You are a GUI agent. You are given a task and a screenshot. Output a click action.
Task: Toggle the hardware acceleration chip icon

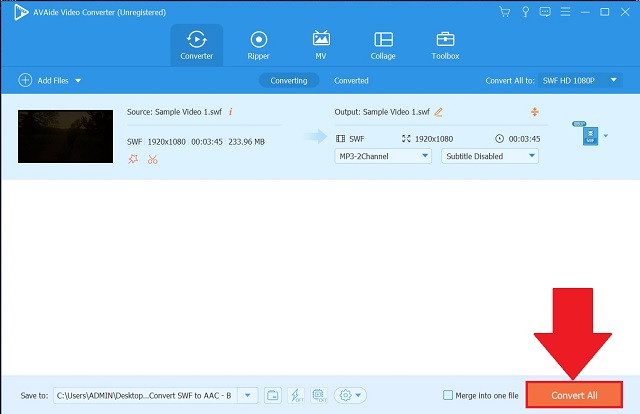tap(319, 395)
